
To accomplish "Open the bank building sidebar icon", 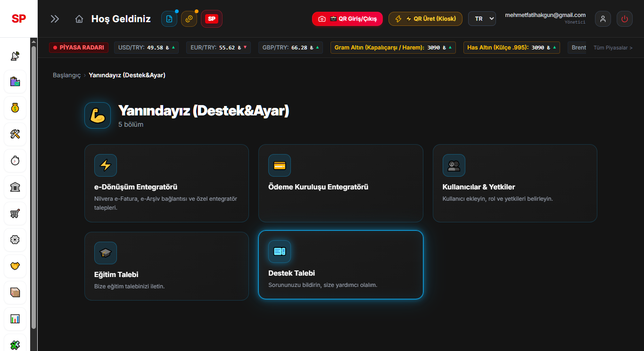I will 15,188.
